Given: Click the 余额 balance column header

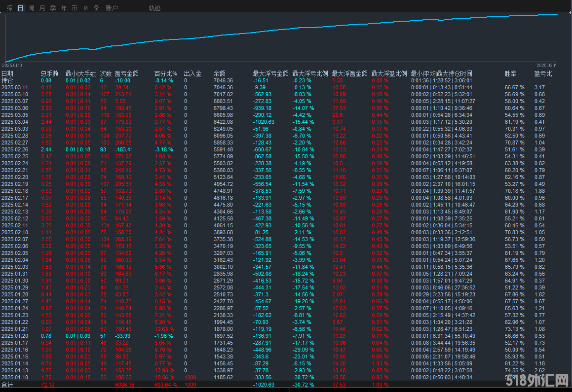Looking at the screenshot, I should pos(219,74).
